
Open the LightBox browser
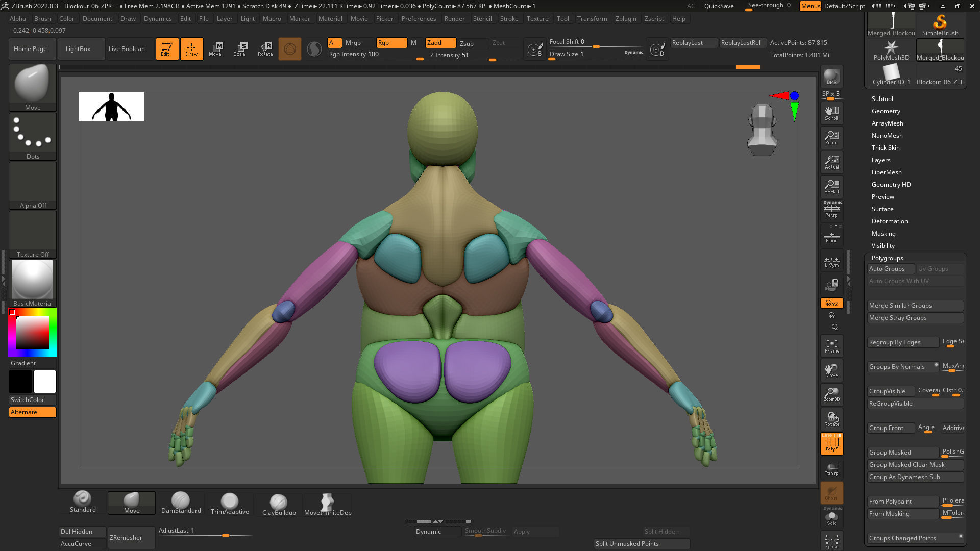coord(82,49)
